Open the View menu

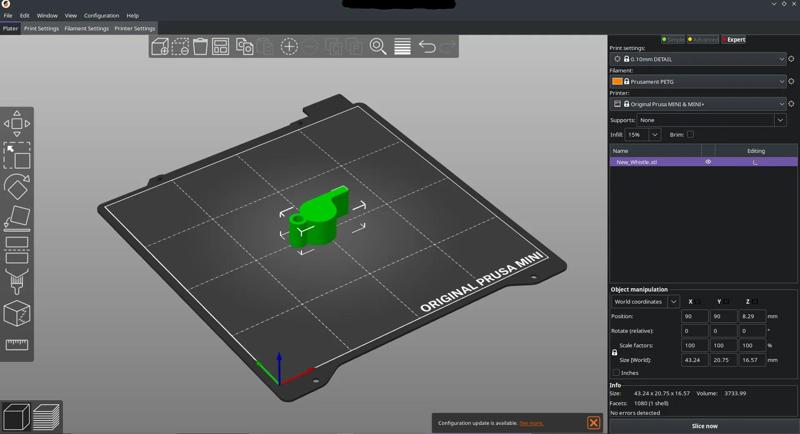click(71, 16)
